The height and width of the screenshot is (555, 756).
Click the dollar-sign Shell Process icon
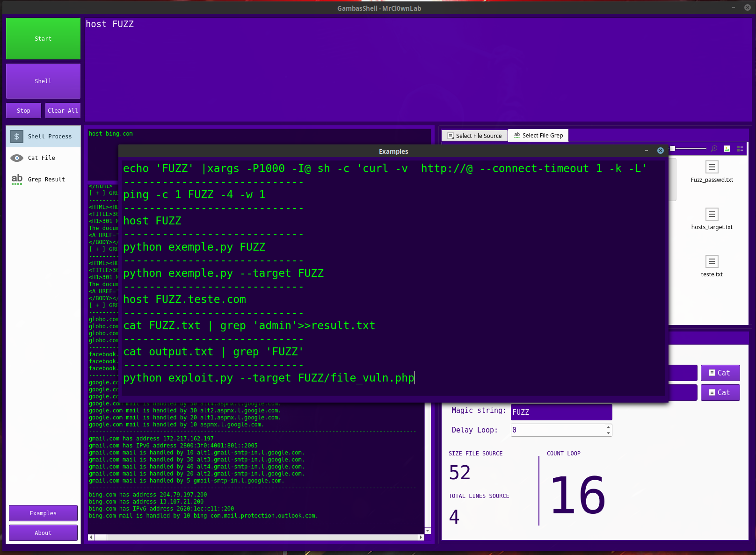click(x=17, y=137)
